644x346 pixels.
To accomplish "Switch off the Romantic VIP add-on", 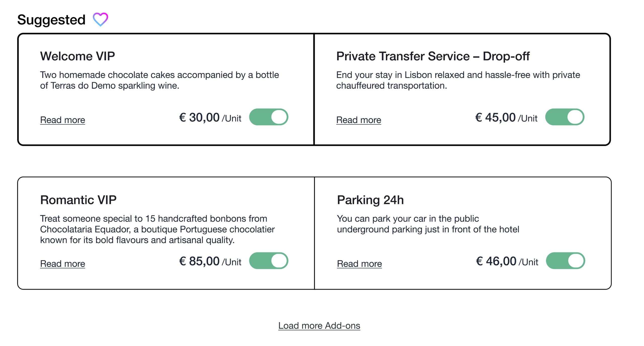I will tap(268, 260).
